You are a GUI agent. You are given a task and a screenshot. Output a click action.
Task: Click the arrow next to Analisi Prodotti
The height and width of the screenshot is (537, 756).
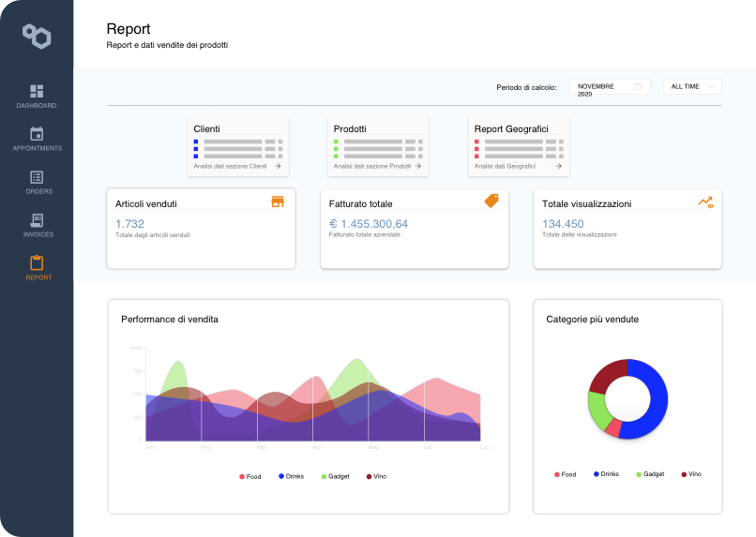pyautogui.click(x=418, y=166)
